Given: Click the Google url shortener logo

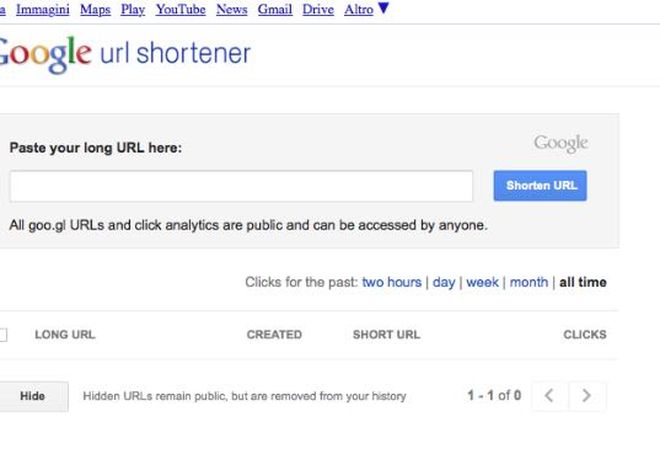Looking at the screenshot, I should (125, 54).
